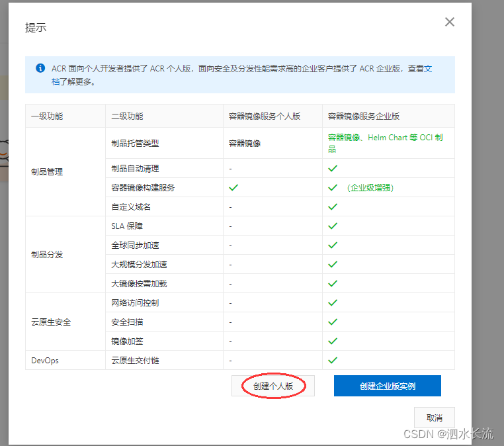The image size is (504, 446).
Task: Click the 提示 dialog title
Action: click(x=36, y=28)
